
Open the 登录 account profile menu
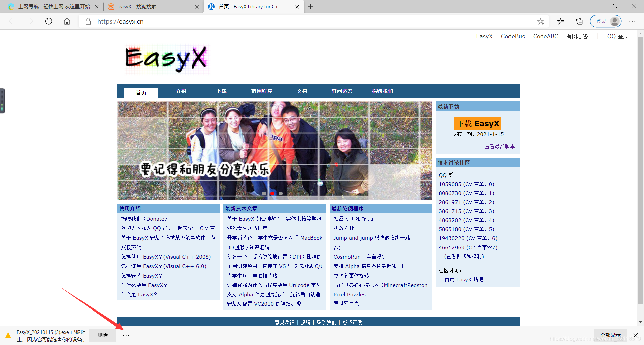606,21
